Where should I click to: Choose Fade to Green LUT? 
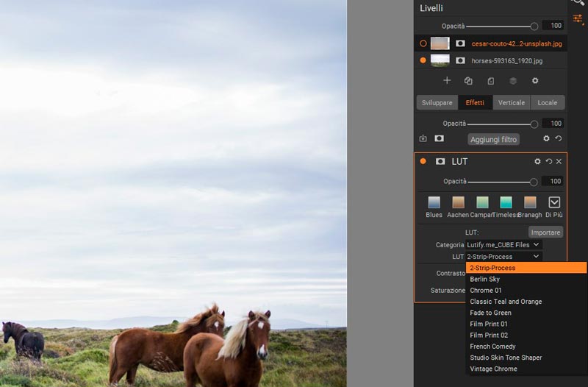(526, 313)
